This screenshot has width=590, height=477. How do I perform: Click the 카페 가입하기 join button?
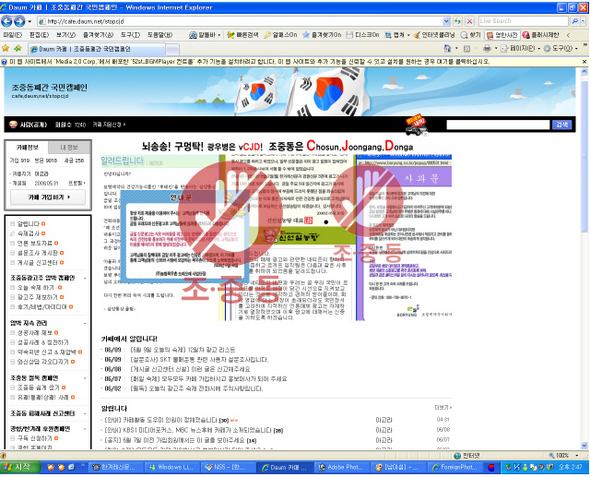coord(48,197)
